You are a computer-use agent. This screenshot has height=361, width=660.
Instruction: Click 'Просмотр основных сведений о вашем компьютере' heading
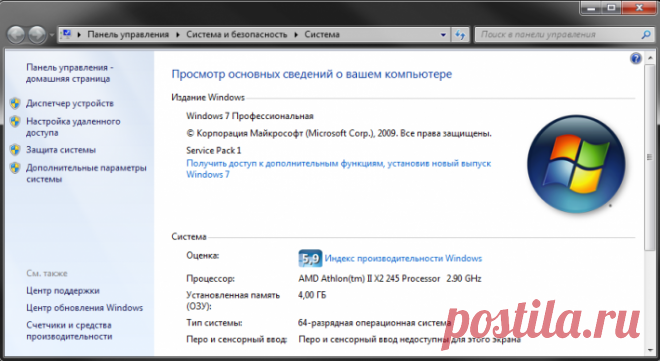tap(311, 74)
